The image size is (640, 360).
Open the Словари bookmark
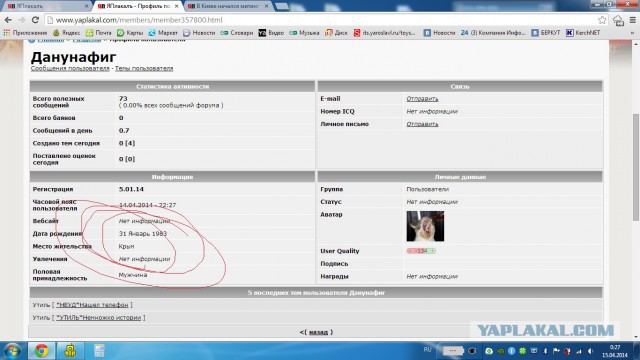click(237, 33)
